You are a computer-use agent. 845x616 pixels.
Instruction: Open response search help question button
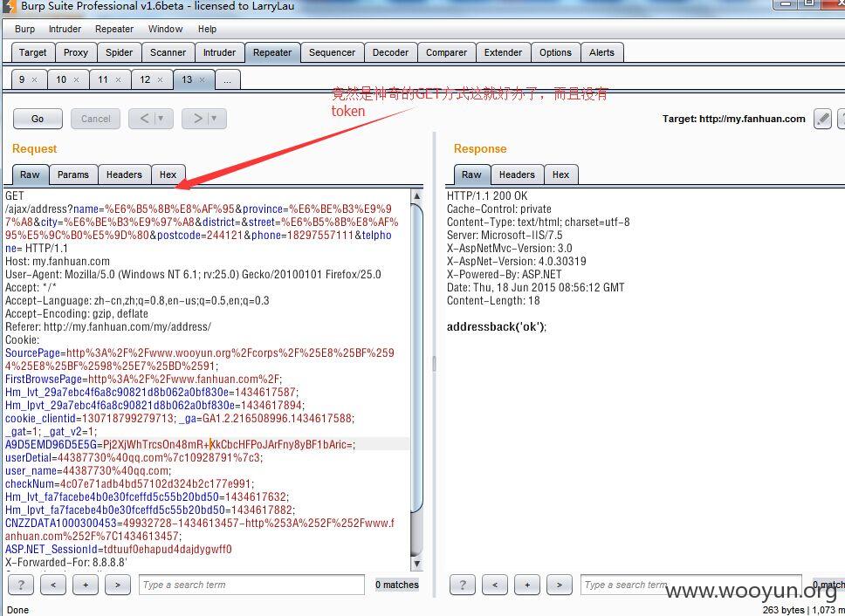[463, 585]
